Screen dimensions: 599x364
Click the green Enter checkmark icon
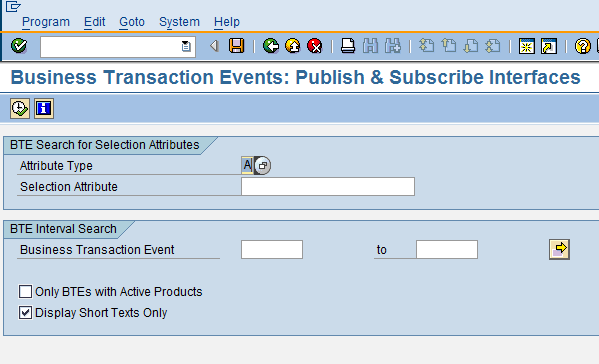[19, 46]
